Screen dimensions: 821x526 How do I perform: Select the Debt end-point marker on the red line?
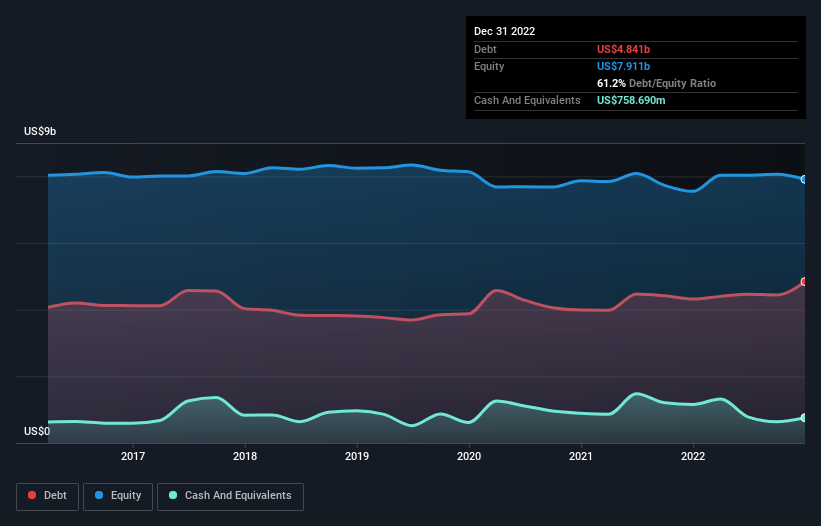[804, 282]
